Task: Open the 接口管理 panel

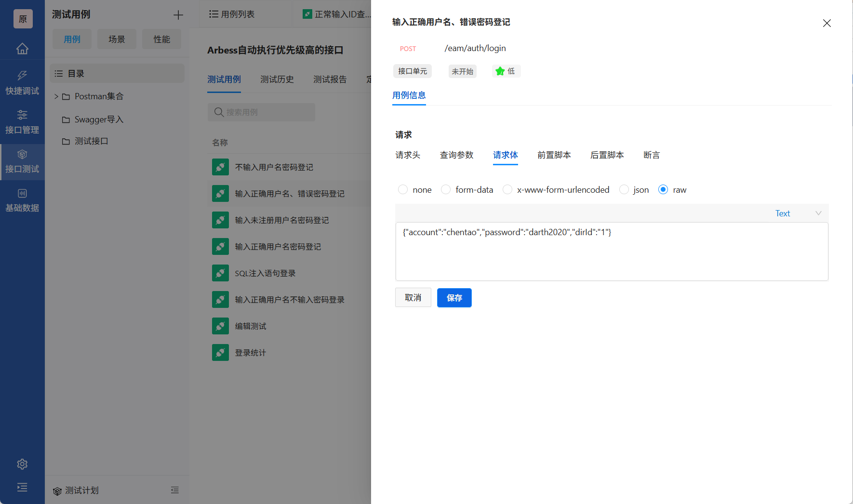Action: point(22,121)
